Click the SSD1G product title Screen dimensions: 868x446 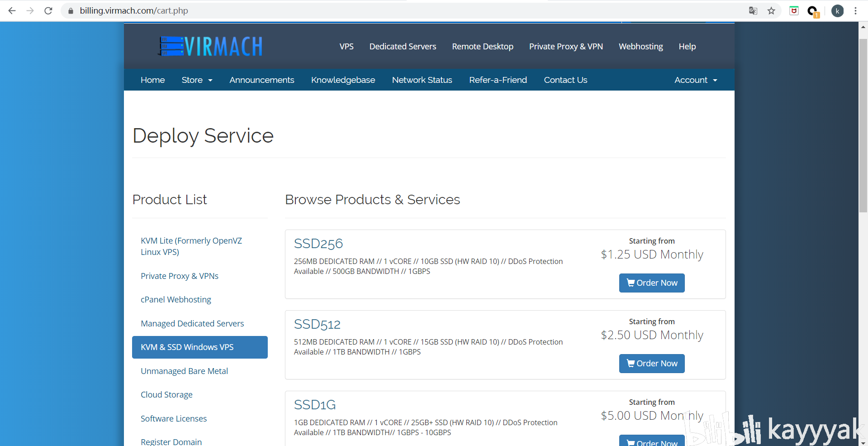point(315,405)
